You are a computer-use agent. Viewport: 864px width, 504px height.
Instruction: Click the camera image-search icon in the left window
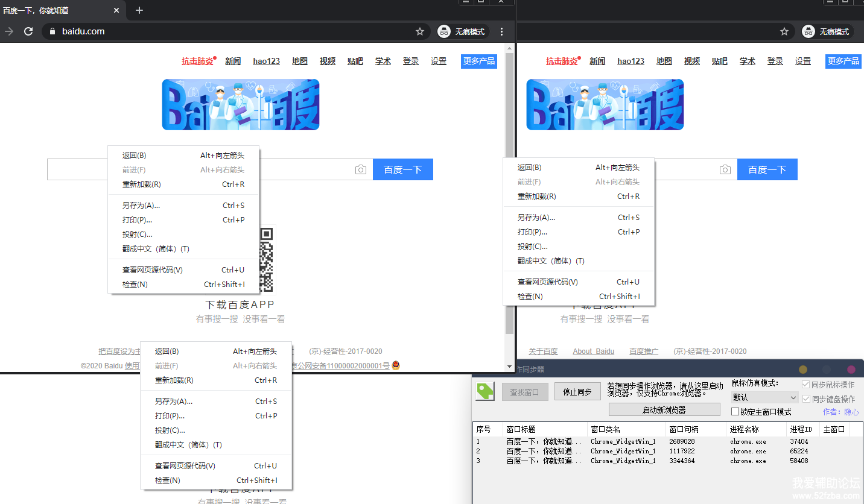coord(361,170)
